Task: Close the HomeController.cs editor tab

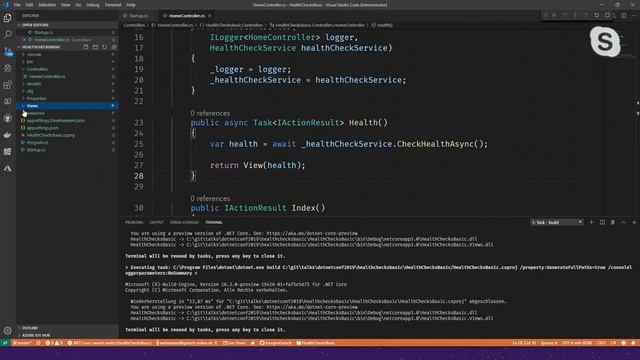Action: pyautogui.click(x=210, y=16)
